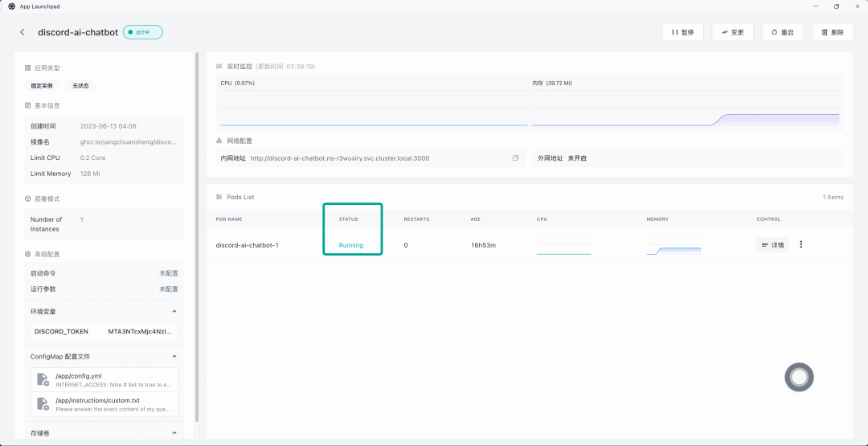Click the pod's CPU mini chart

point(563,244)
